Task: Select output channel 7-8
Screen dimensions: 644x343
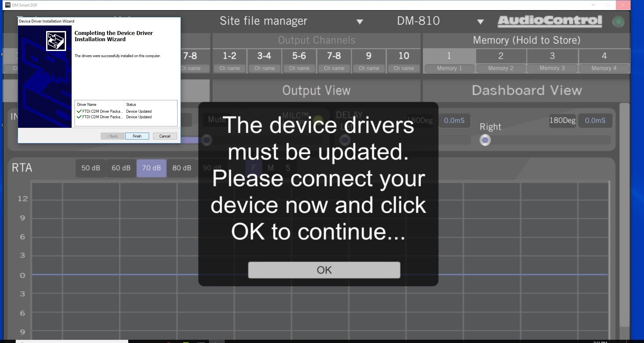Action: (334, 56)
